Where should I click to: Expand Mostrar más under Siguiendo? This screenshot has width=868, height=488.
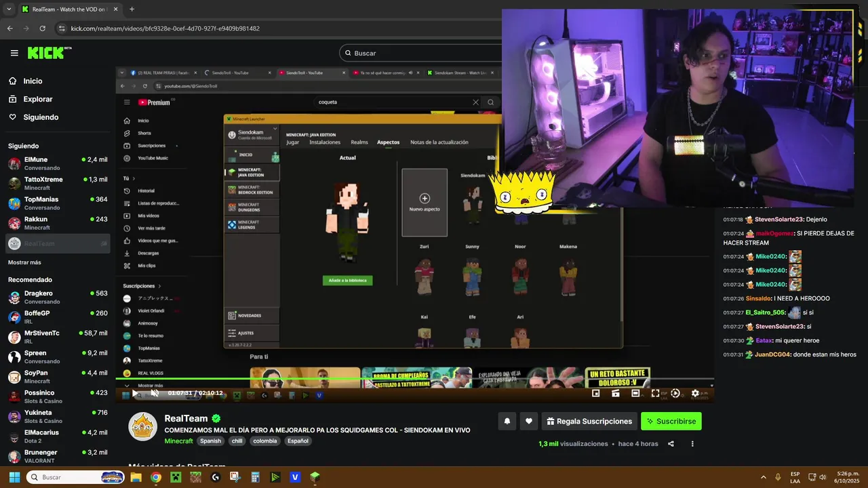point(24,262)
